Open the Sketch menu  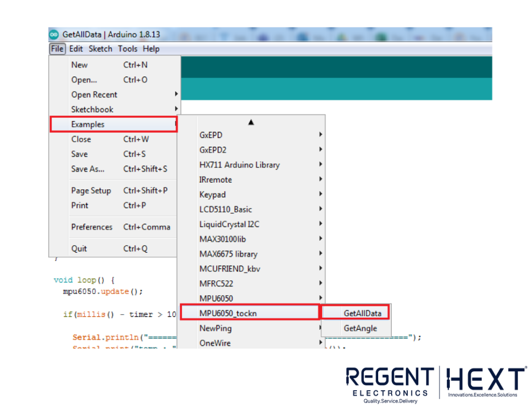(100, 49)
